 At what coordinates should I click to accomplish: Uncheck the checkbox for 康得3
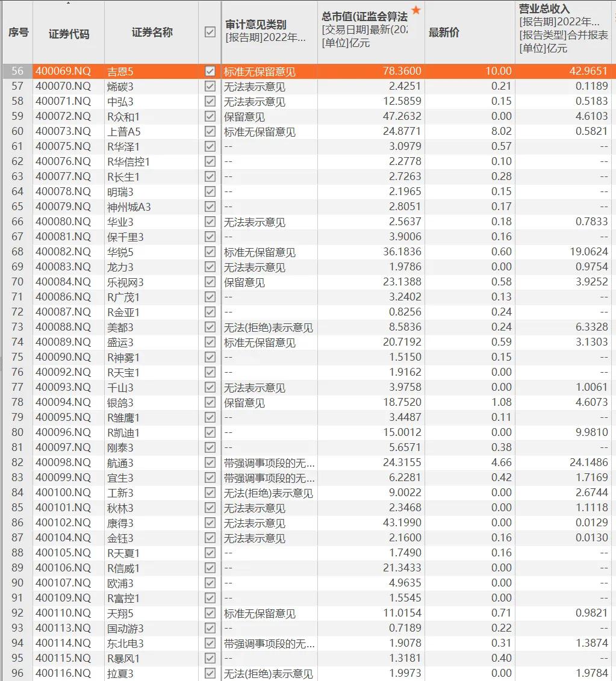pos(209,523)
